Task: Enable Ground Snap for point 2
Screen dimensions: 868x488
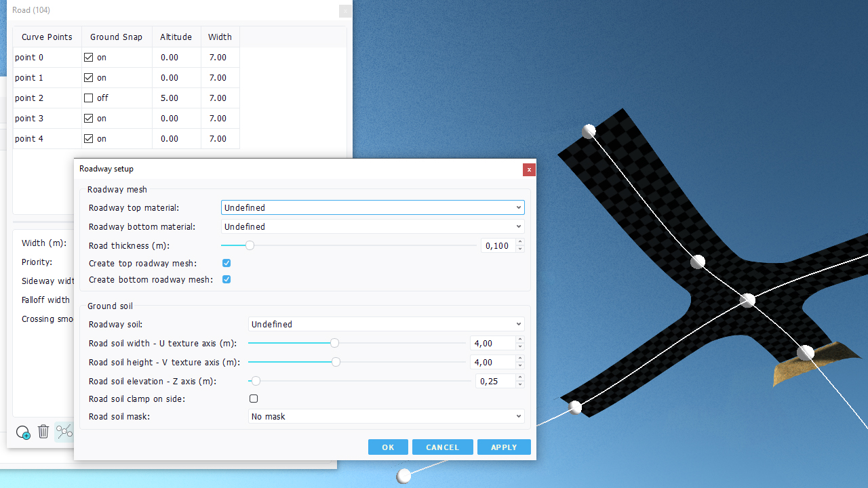Action: pyautogui.click(x=88, y=98)
